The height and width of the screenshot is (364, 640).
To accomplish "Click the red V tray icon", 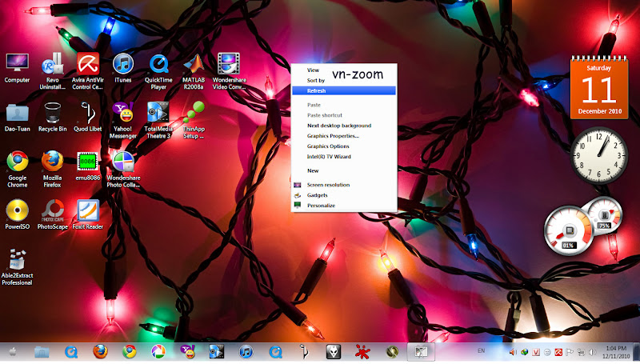I will coord(536,352).
